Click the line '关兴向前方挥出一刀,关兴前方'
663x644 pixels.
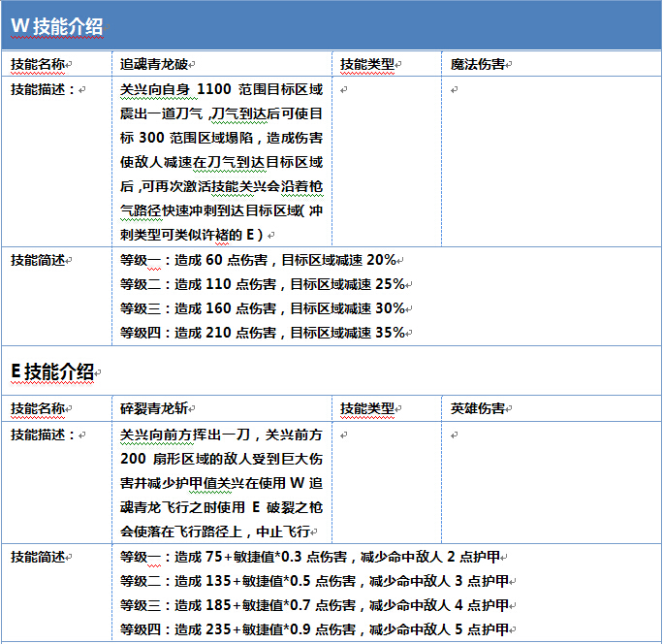222,435
